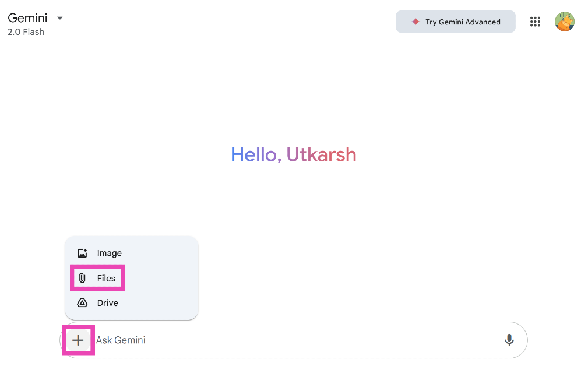This screenshot has width=588, height=366.
Task: Pick Drive from the upload menu
Action: [108, 303]
